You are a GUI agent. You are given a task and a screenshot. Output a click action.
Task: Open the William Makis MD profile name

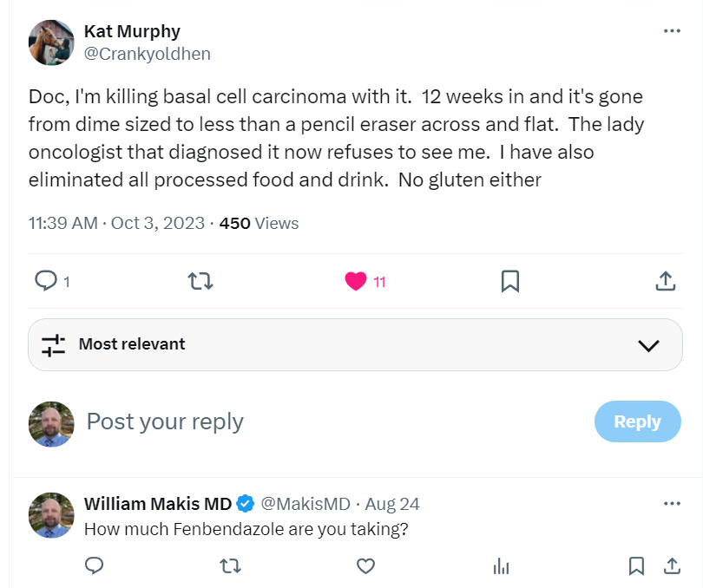point(158,504)
